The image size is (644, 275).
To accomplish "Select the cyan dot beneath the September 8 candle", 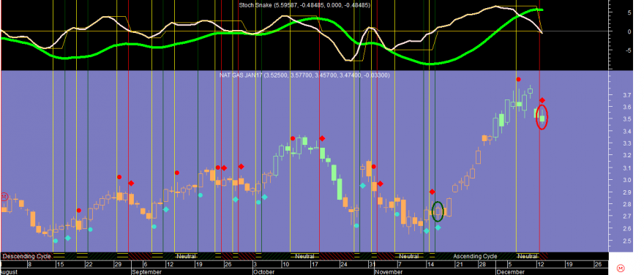I will (x=154, y=227).
